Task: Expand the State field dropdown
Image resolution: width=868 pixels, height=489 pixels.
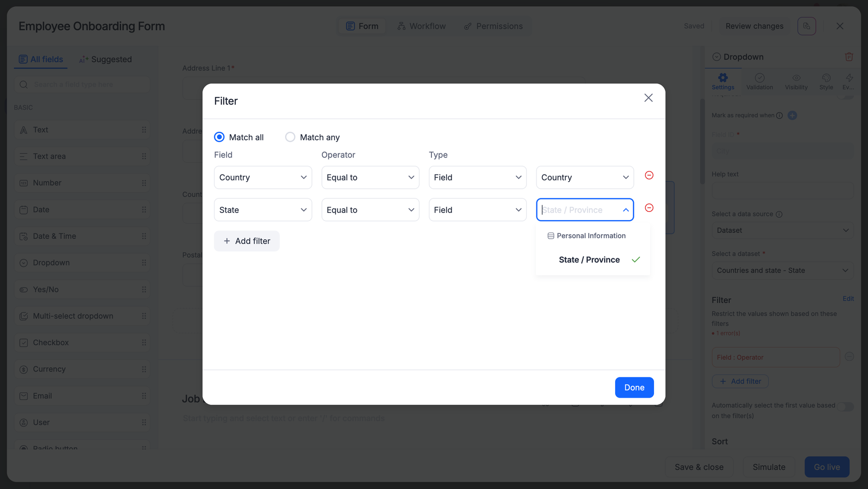Action: click(x=263, y=210)
